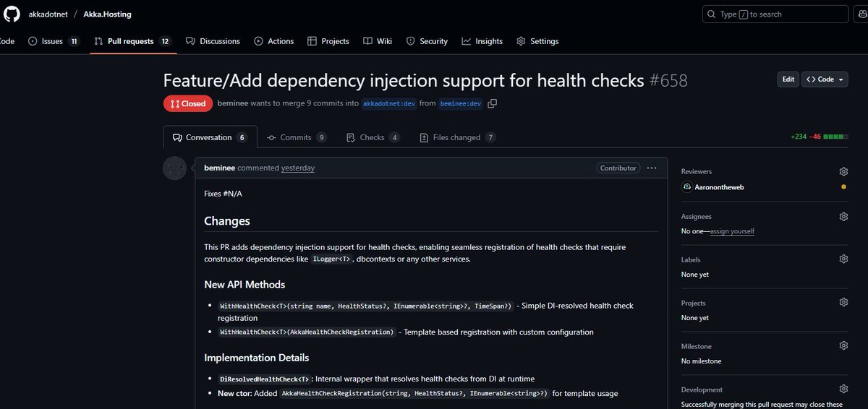Open the Projects tab
Viewport: 868px width, 409px height.
pos(328,41)
